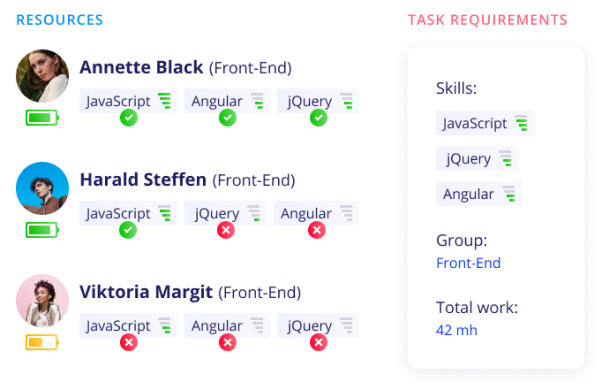
Task: Click the Resources section heading
Action: (60, 20)
